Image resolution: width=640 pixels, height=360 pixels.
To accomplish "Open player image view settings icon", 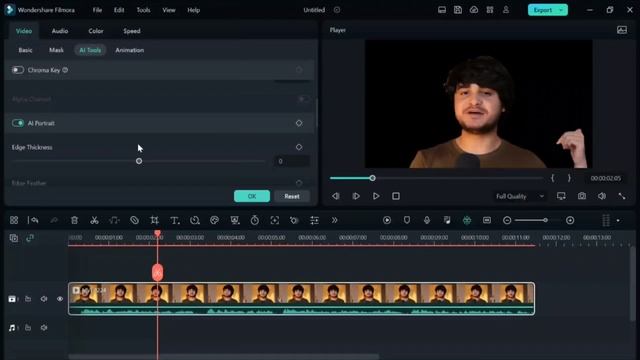I will coord(622,30).
